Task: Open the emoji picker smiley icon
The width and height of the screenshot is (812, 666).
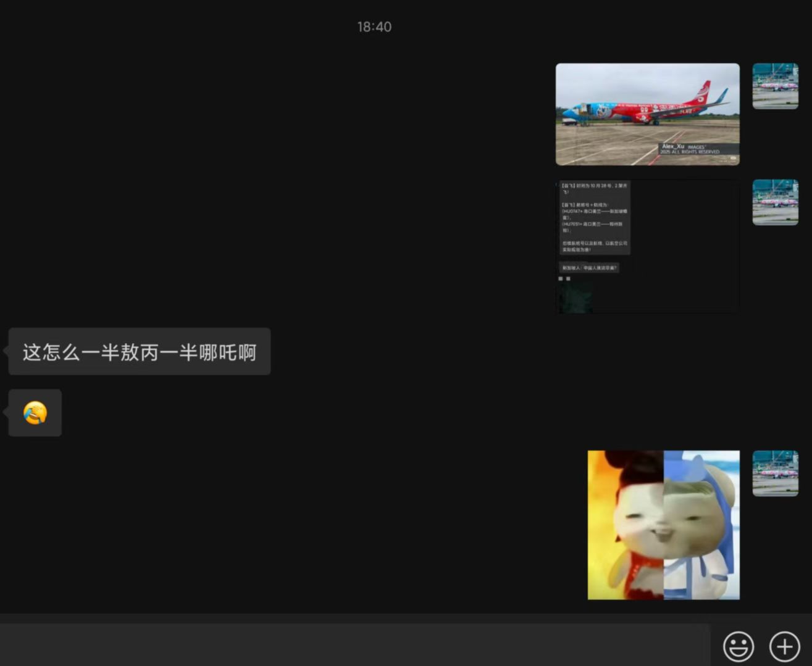Action: point(738,646)
